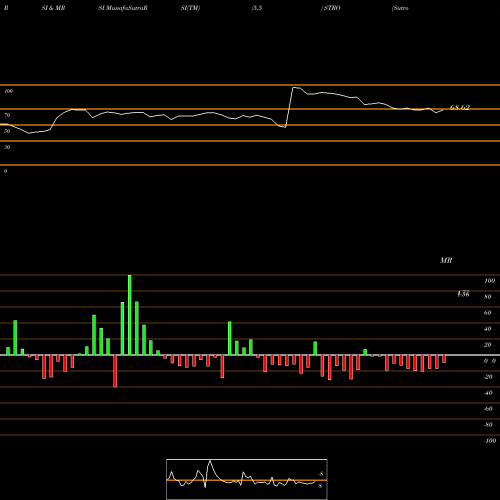Click the -100 axis label in MR panel
Image resolution: width=500 pixels, height=500 pixels.
point(490,441)
